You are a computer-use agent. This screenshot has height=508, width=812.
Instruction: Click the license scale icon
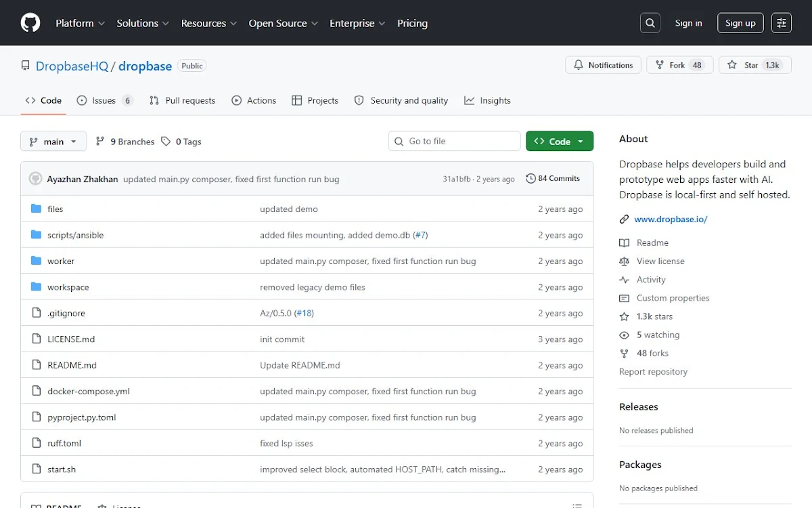click(x=625, y=261)
